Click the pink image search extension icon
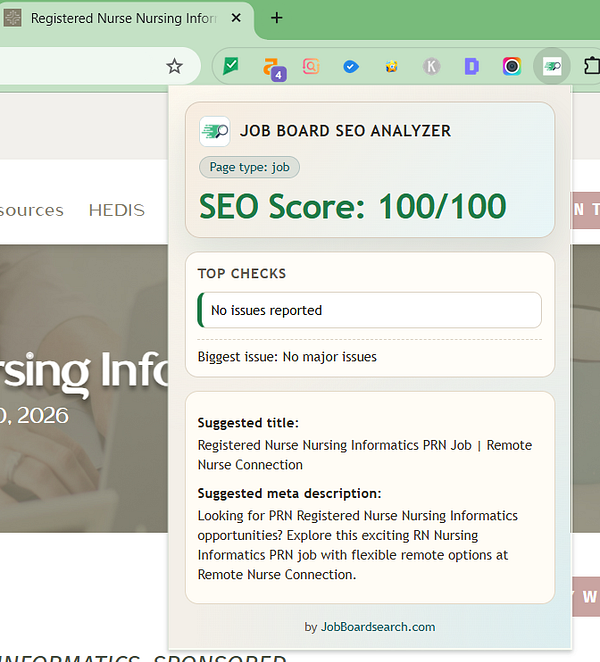This screenshot has height=662, width=600. (x=311, y=66)
